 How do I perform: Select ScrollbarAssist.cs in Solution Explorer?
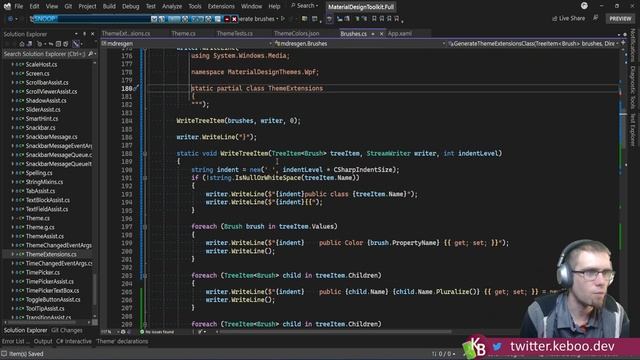(x=47, y=82)
